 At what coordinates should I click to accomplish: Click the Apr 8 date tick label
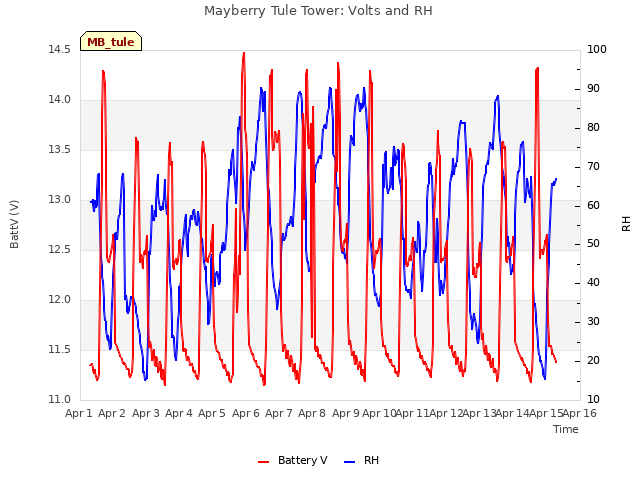coord(312,413)
